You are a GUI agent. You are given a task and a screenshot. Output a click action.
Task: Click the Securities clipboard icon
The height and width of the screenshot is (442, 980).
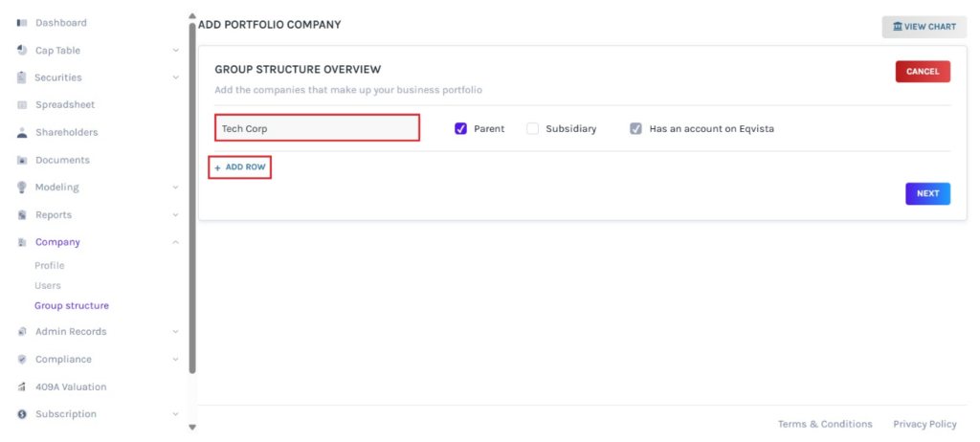(x=21, y=77)
